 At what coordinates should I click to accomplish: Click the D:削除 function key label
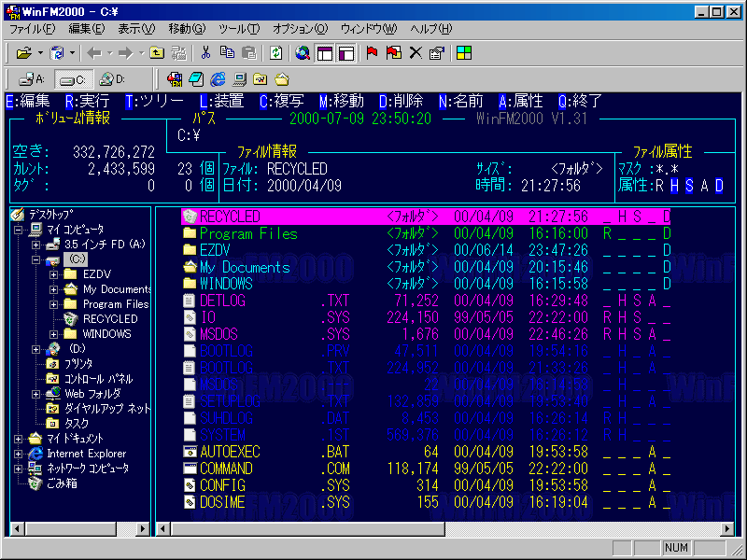(x=402, y=102)
